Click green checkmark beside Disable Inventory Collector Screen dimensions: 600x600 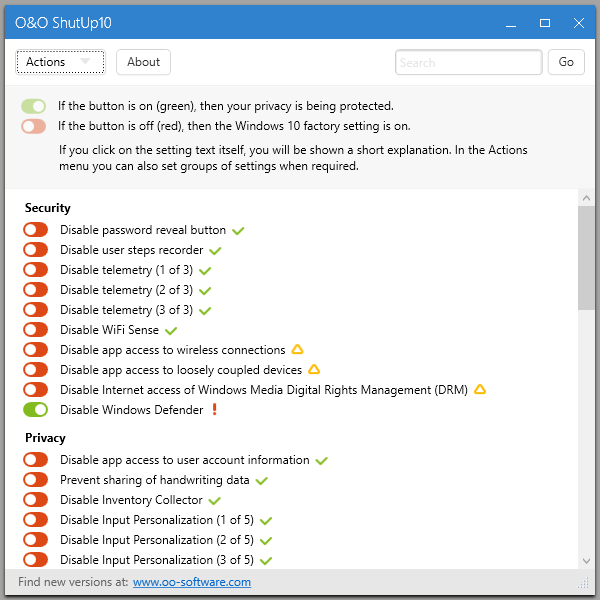[215, 501]
